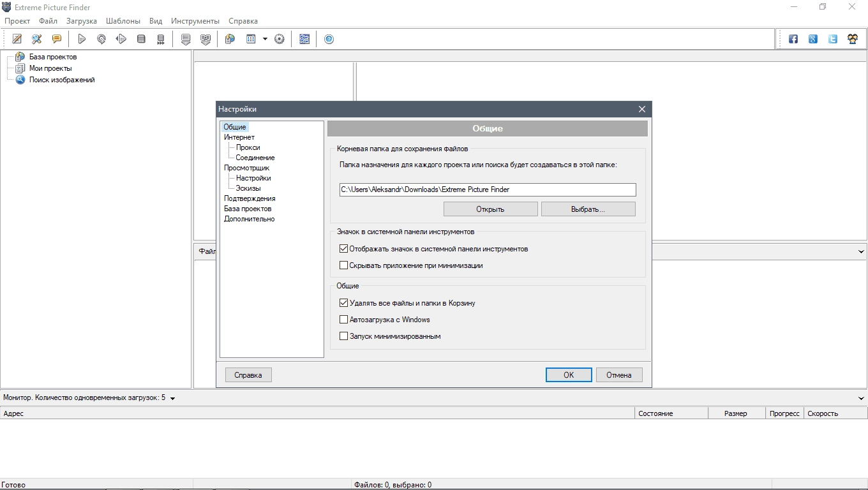868x490 pixels.
Task: Select Просмотрщик in the settings tree
Action: tap(247, 168)
